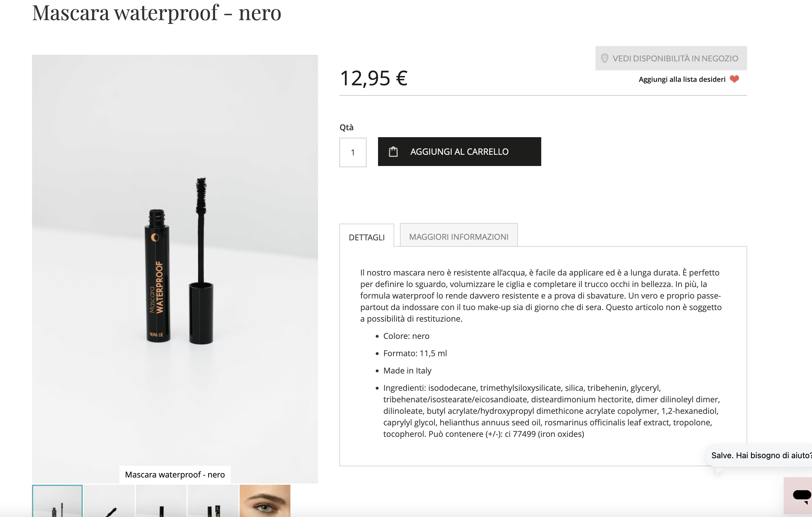The image size is (812, 517).
Task: Click the red wishlist heart icon
Action: pyautogui.click(x=734, y=79)
